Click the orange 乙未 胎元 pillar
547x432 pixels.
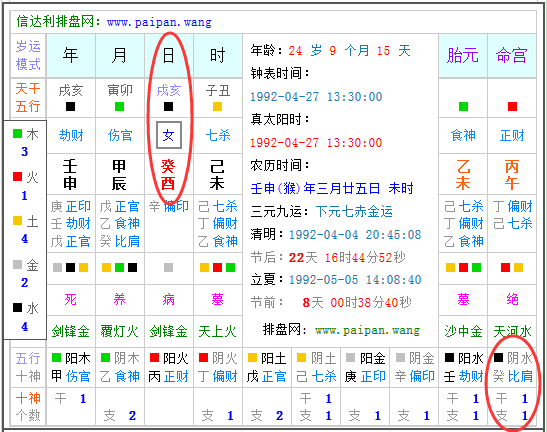coord(463,174)
